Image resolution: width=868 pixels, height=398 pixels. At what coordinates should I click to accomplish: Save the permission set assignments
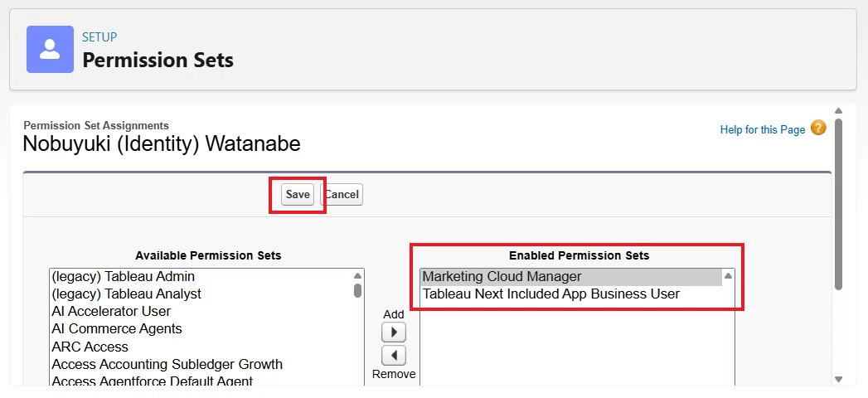click(x=298, y=195)
